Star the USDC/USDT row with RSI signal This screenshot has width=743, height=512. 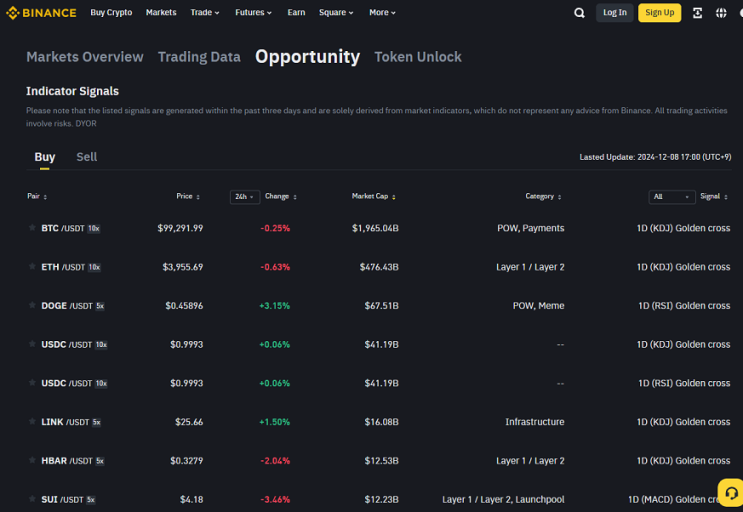(32, 383)
